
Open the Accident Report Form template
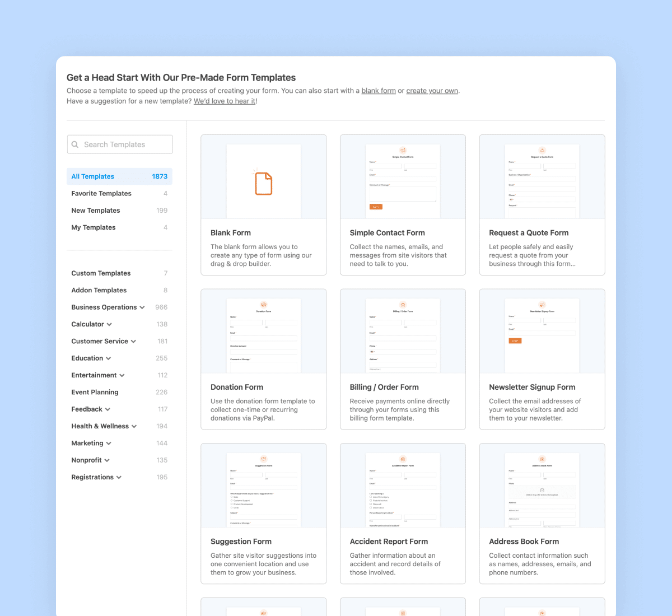[403, 488]
